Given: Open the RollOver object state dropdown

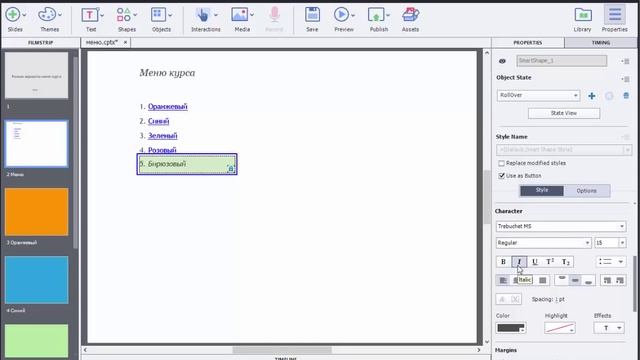Looking at the screenshot, I should [x=538, y=95].
